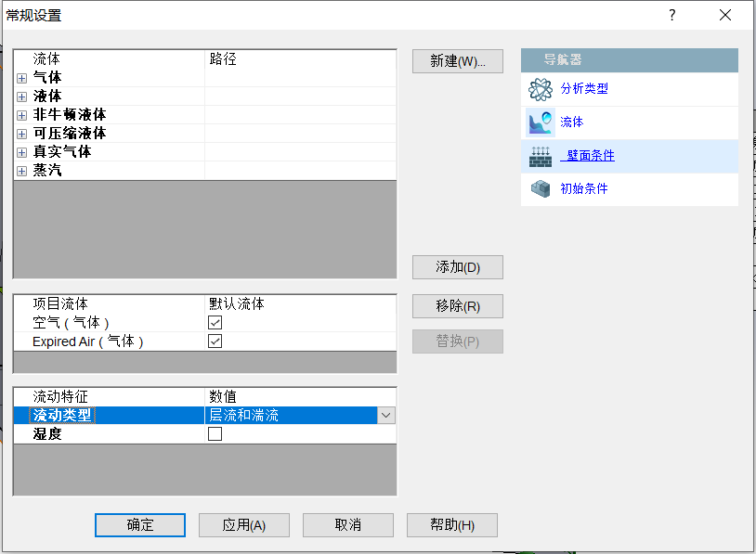Expand the 真实气体 tree node
Image resolution: width=756 pixels, height=554 pixels.
pyautogui.click(x=20, y=151)
